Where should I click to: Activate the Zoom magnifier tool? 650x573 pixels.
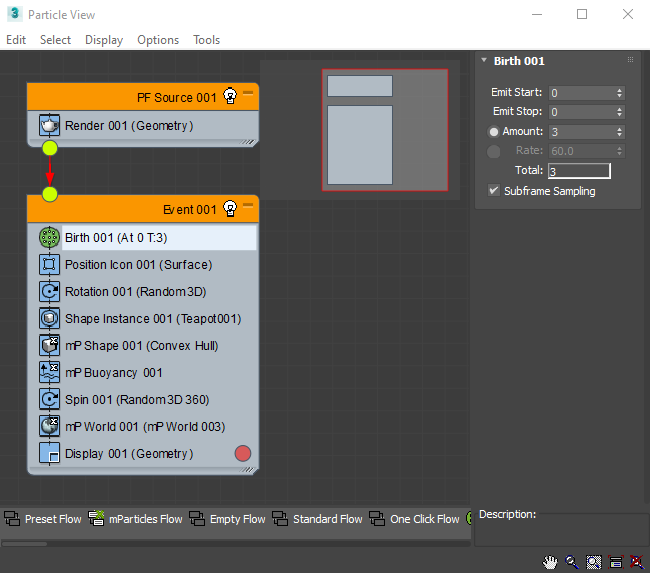point(572,562)
